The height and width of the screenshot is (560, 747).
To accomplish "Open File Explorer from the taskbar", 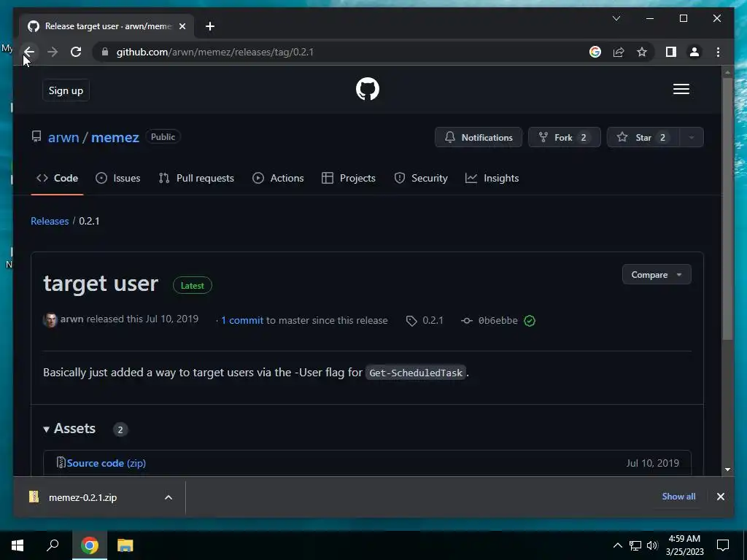I will point(125,545).
